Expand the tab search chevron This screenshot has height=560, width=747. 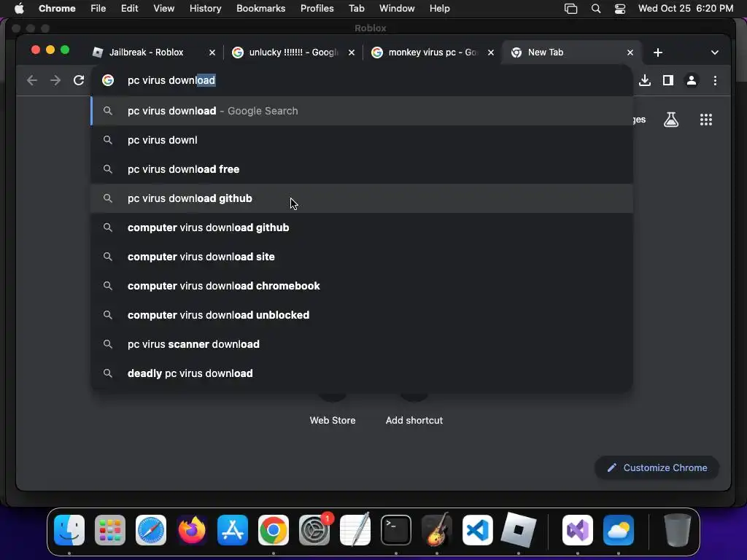pos(714,52)
